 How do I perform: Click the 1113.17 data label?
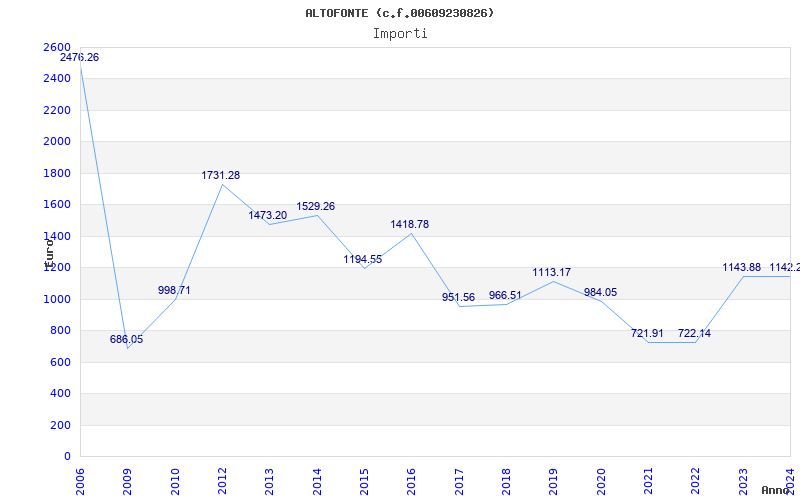pos(552,273)
